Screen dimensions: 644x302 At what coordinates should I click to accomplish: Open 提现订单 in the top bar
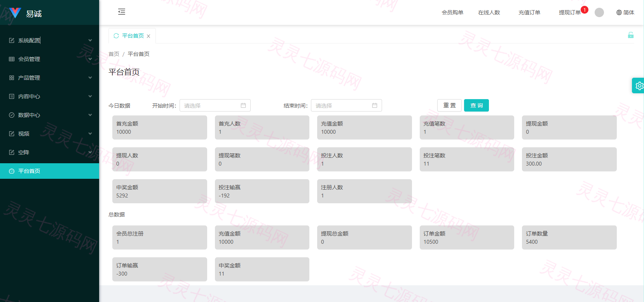tap(570, 12)
